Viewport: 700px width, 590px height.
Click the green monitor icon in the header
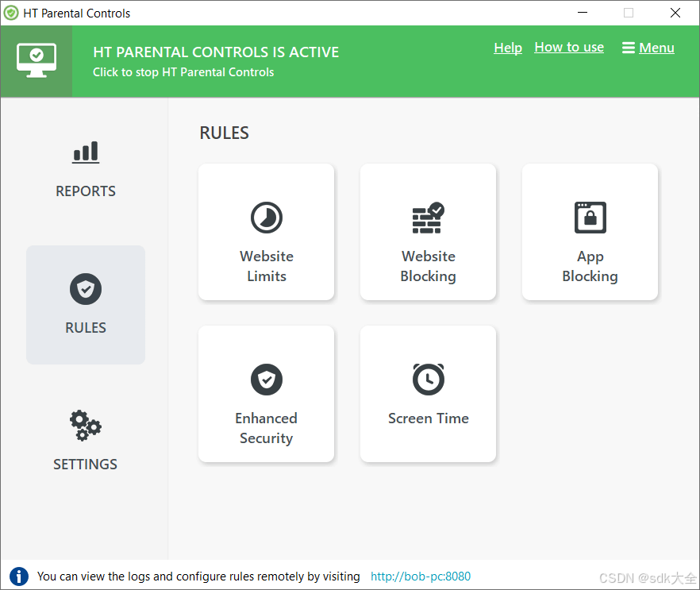click(x=36, y=59)
